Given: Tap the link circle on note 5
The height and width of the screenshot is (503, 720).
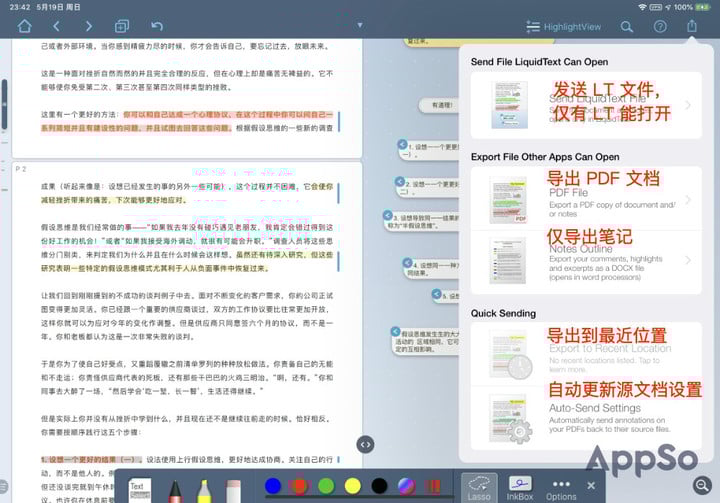Looking at the screenshot, I should coord(437,294).
